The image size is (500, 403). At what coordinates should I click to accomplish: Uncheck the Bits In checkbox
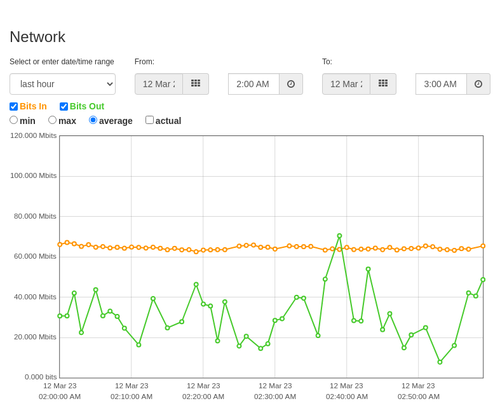point(14,106)
